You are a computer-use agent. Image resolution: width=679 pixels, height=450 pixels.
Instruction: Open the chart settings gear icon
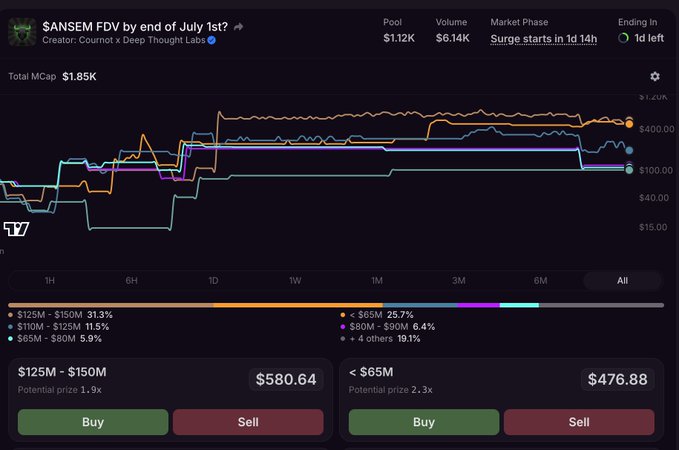click(655, 77)
